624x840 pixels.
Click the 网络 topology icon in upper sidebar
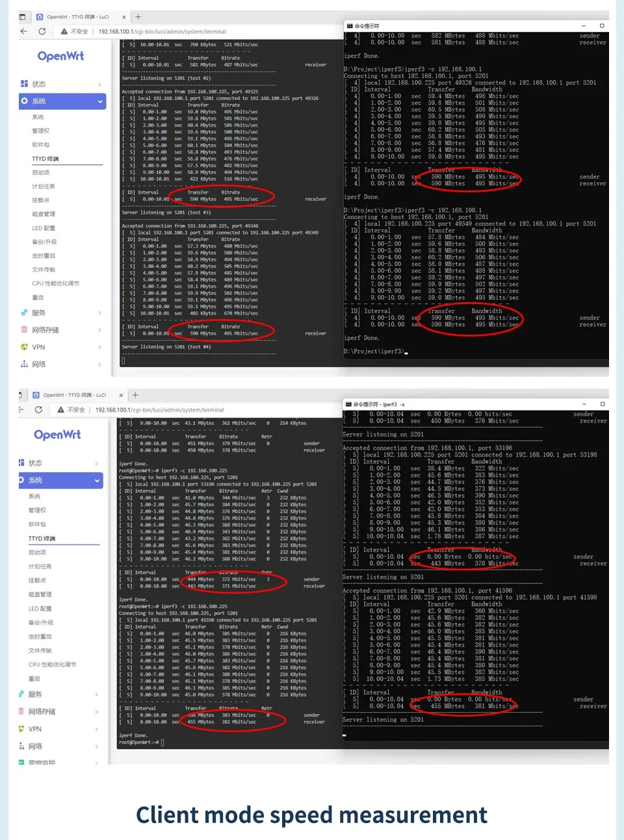pos(24,364)
